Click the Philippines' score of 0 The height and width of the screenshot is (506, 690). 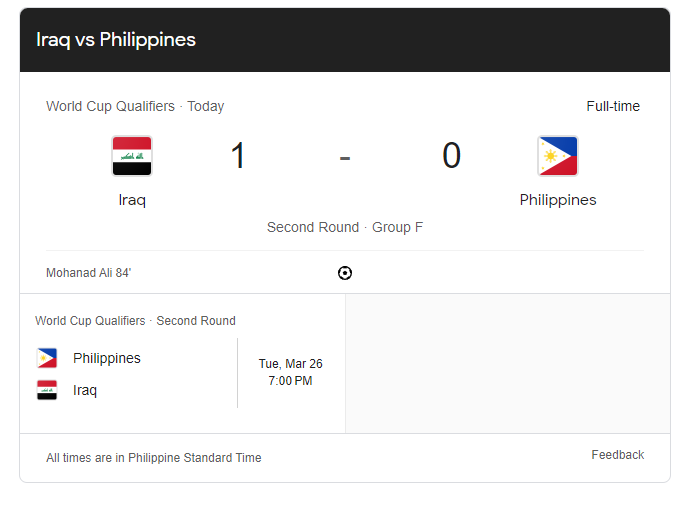(451, 156)
